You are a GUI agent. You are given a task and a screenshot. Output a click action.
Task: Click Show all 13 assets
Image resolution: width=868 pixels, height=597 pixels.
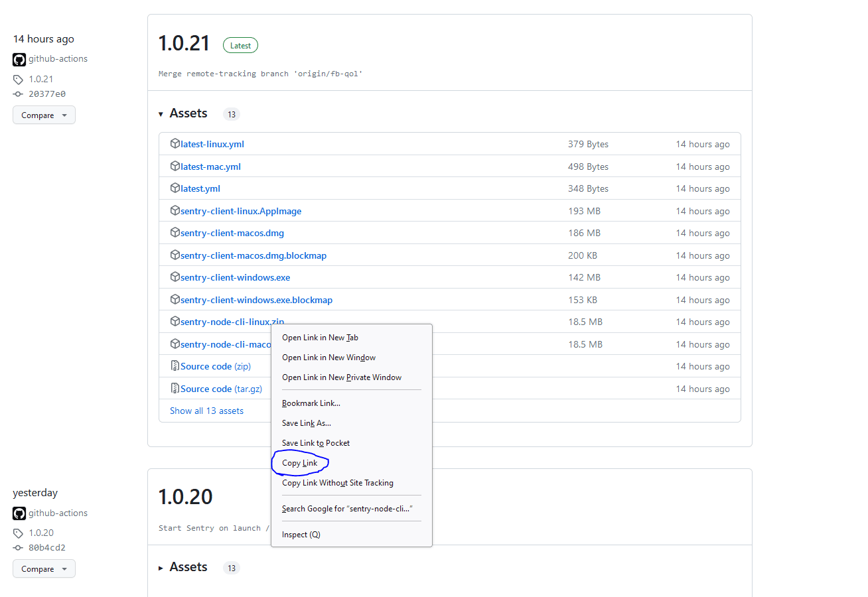206,411
